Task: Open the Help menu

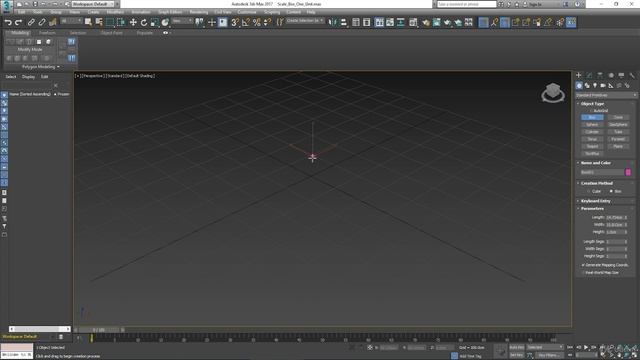Action: [x=311, y=12]
